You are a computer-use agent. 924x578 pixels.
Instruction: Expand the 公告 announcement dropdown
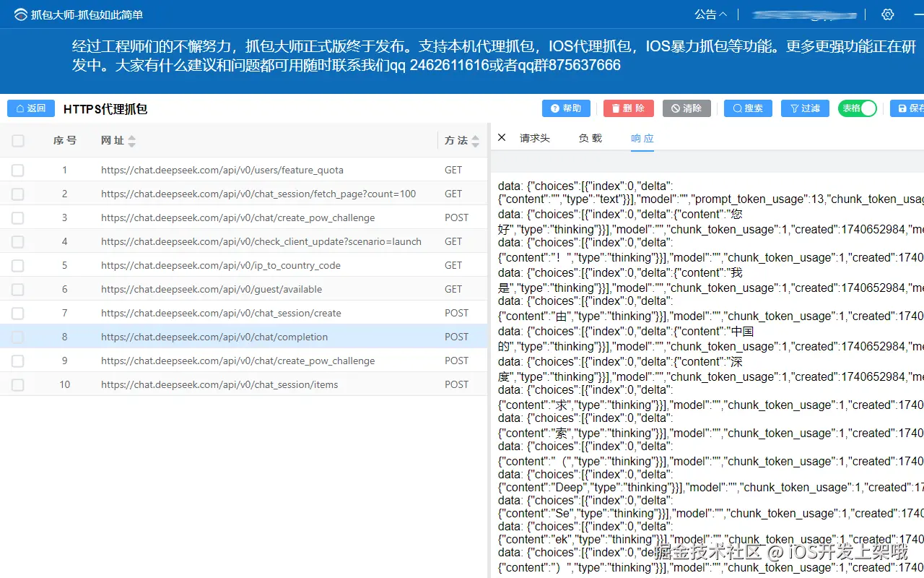pos(711,14)
